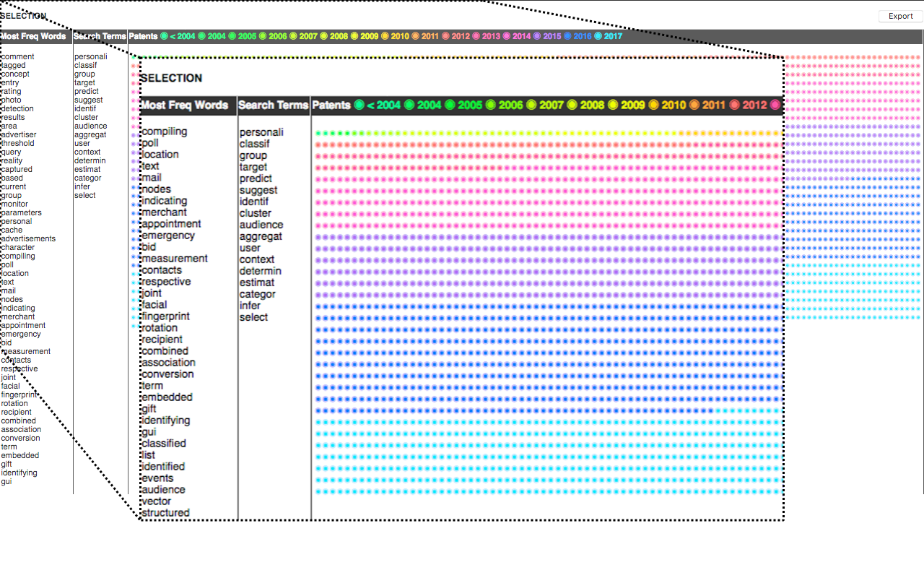Click the word 'query'
The image size is (924, 578).
pyautogui.click(x=11, y=152)
